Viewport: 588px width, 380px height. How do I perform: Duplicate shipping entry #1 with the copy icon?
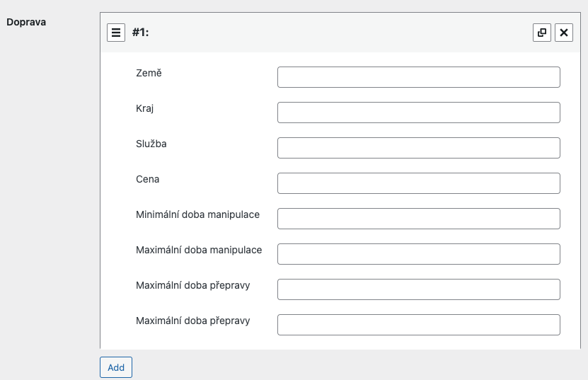point(542,33)
